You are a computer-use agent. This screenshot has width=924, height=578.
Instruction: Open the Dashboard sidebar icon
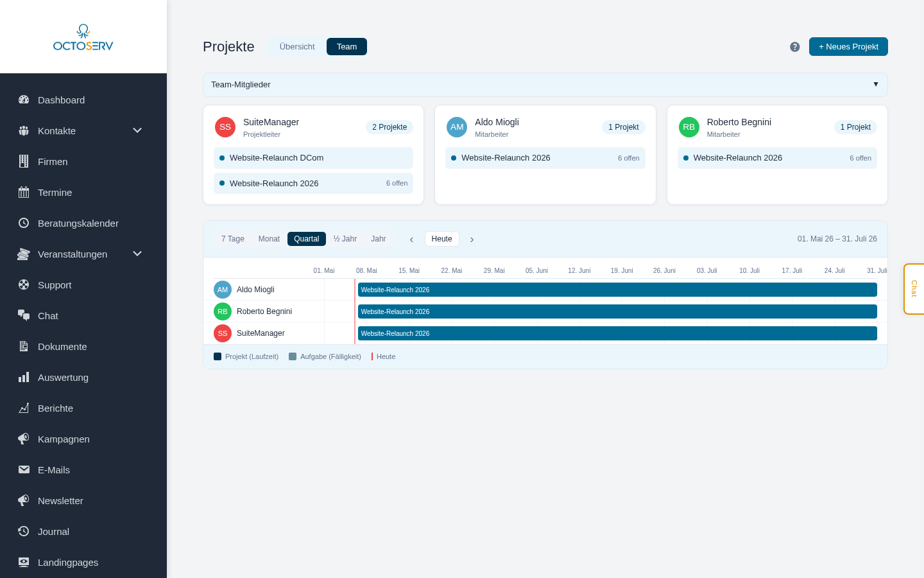coord(24,100)
